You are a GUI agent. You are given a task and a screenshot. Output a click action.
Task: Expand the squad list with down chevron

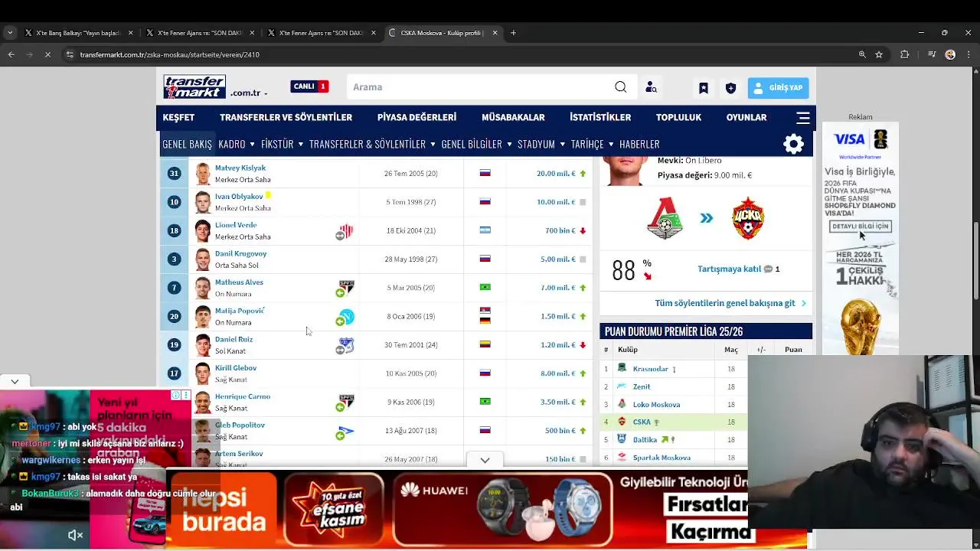pyautogui.click(x=485, y=460)
